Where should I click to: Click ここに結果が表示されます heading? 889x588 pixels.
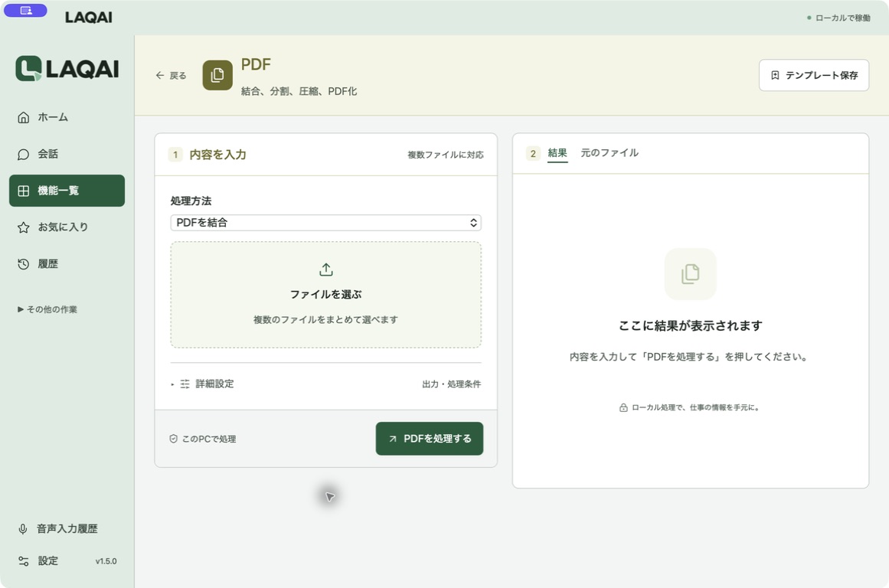pyautogui.click(x=690, y=325)
